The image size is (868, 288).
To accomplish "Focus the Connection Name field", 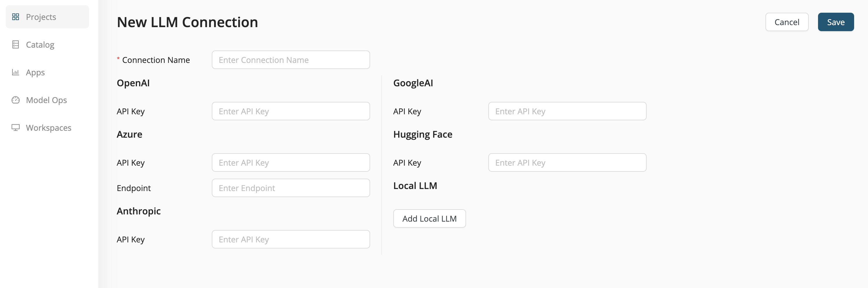I will point(291,60).
